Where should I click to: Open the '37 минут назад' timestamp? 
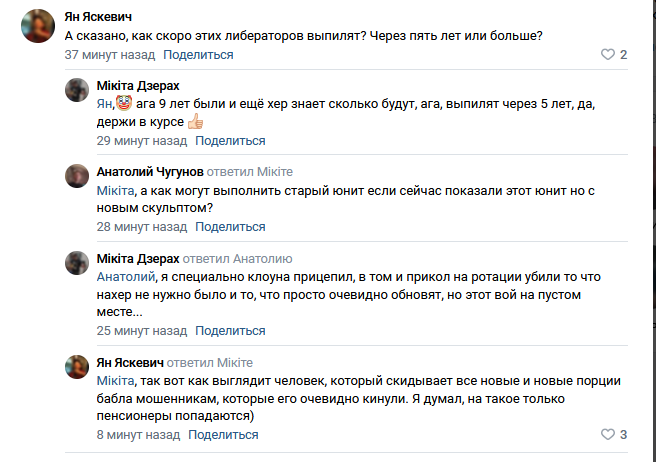point(110,55)
